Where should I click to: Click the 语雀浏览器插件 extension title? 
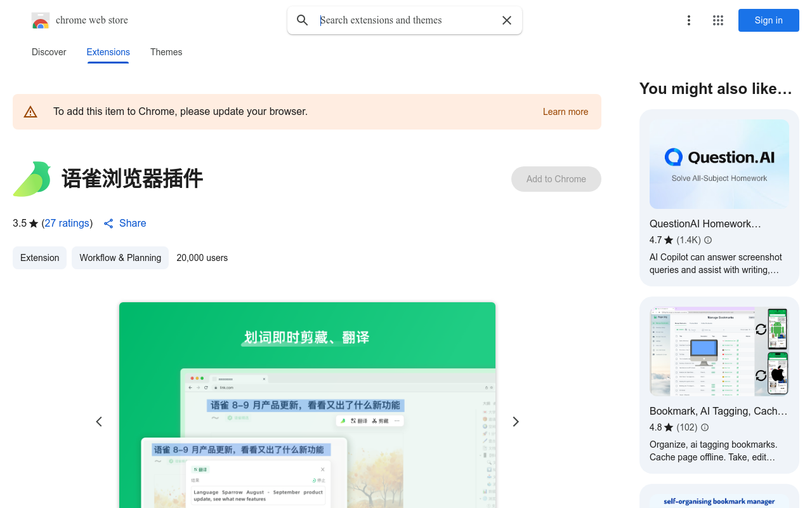(133, 179)
